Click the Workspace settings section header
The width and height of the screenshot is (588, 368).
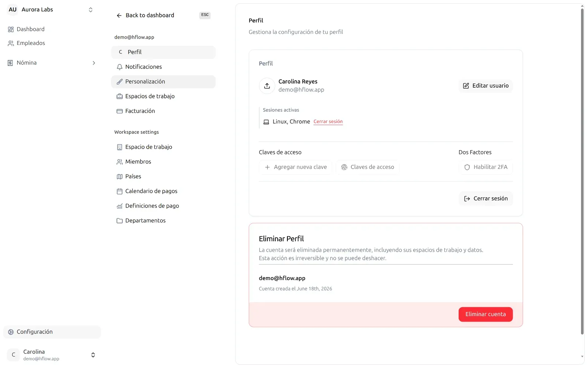pos(136,132)
